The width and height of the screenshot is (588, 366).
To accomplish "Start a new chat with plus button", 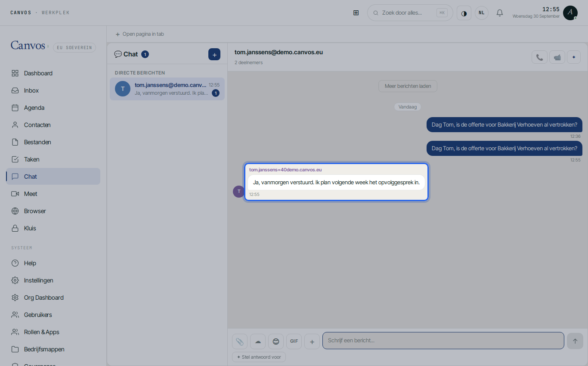I will pyautogui.click(x=214, y=54).
